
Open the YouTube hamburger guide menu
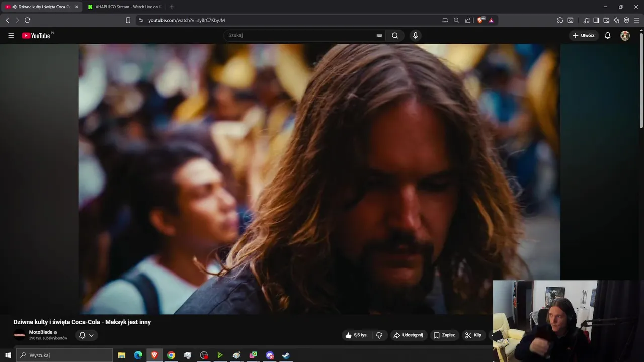pos(11,36)
